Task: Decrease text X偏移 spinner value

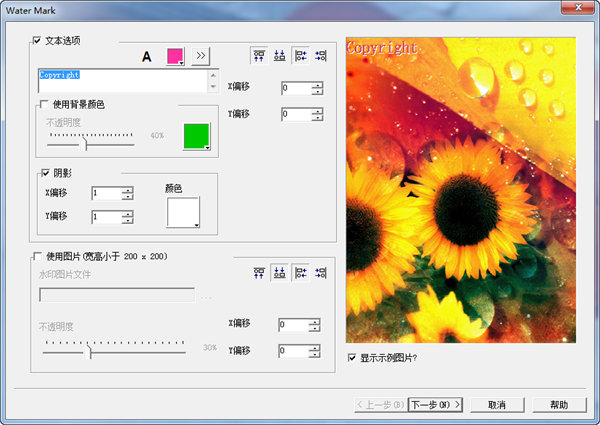Action: (x=317, y=91)
